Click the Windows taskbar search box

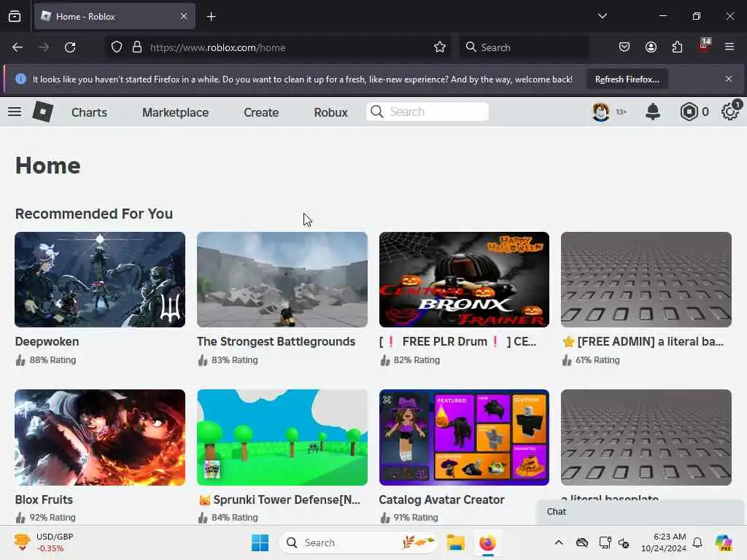tap(359, 542)
